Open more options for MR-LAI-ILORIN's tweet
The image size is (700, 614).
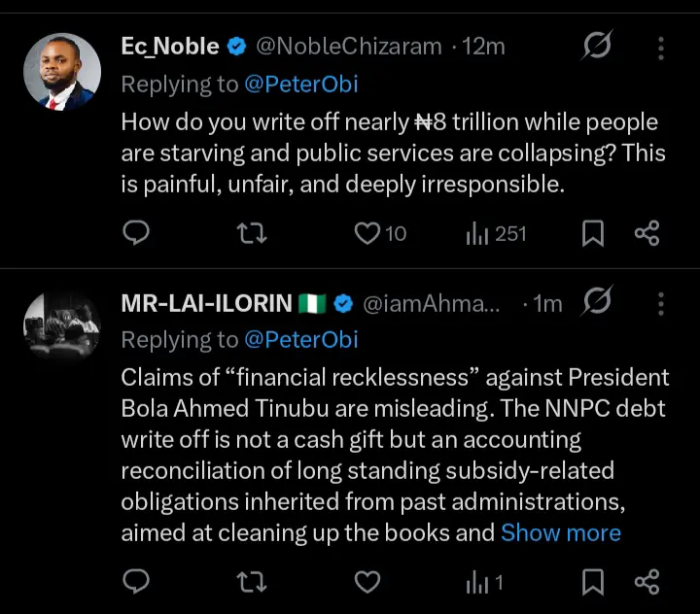point(661,303)
